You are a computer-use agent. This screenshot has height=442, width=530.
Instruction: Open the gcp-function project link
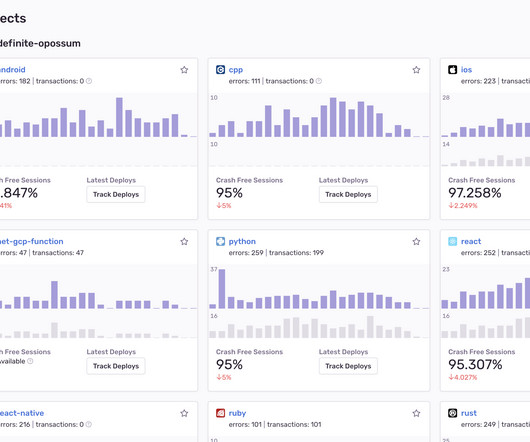point(31,241)
